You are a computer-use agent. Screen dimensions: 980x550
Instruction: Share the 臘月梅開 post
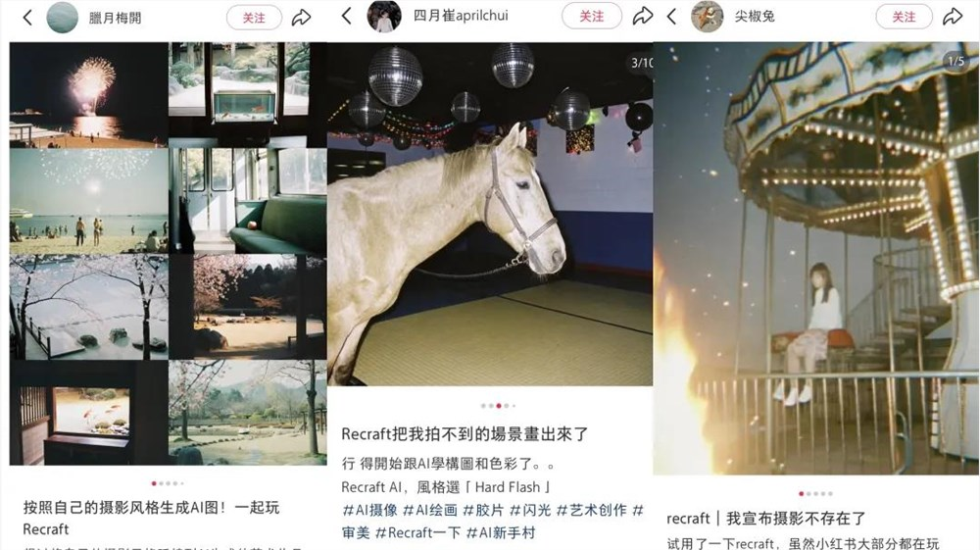[x=301, y=18]
